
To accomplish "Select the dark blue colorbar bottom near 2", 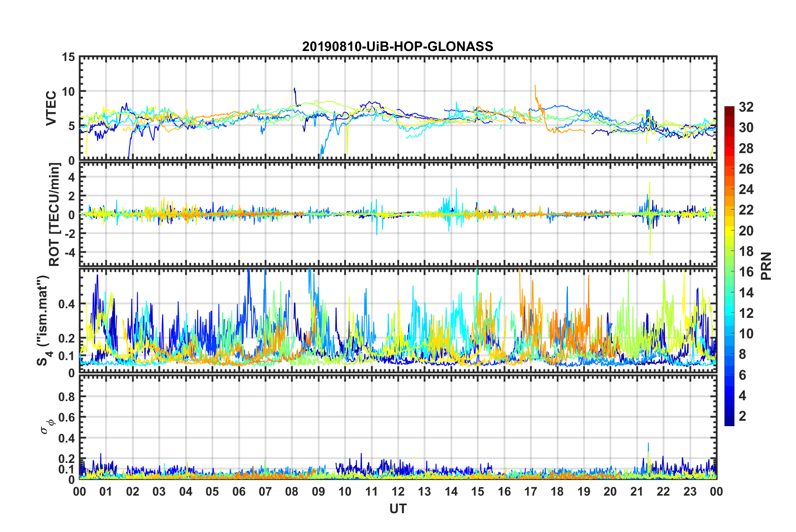I will 729,422.
